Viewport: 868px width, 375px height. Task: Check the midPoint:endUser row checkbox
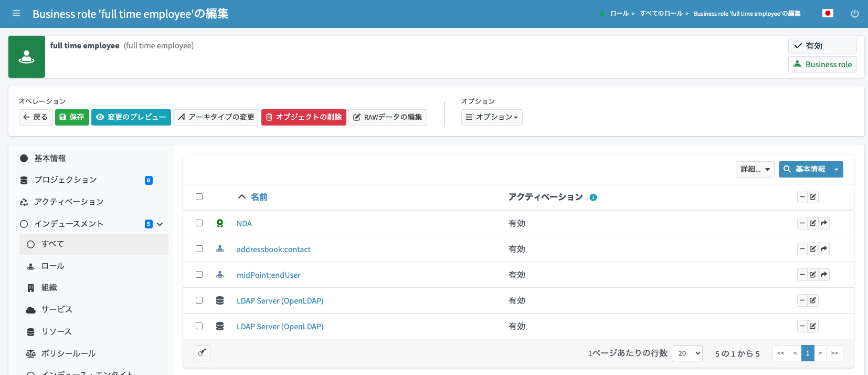pos(199,274)
